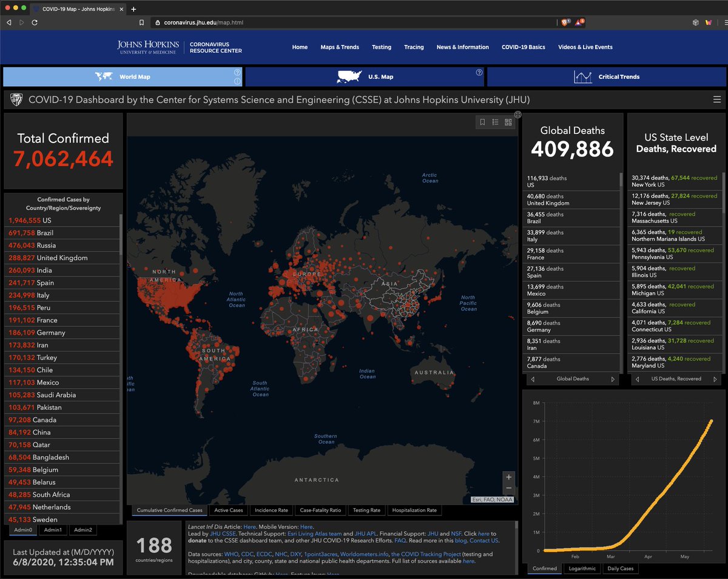Click the Brave rewards triangle icon

[580, 22]
